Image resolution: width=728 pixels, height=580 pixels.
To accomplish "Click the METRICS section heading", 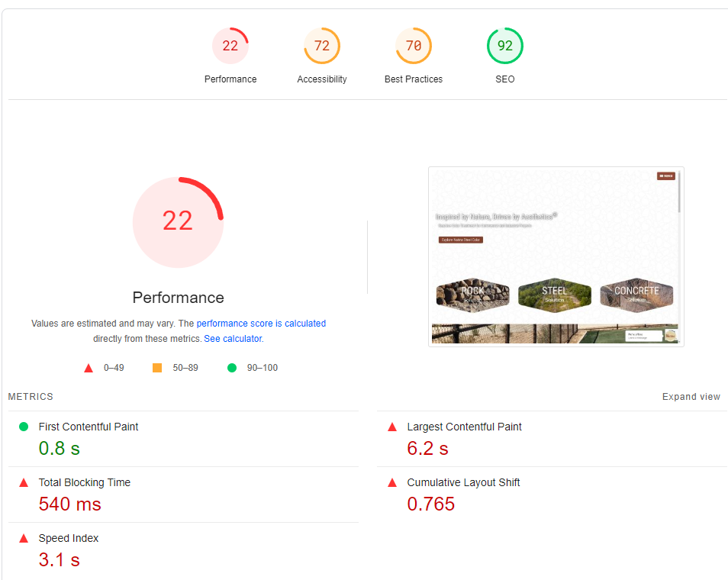I will pyautogui.click(x=31, y=397).
